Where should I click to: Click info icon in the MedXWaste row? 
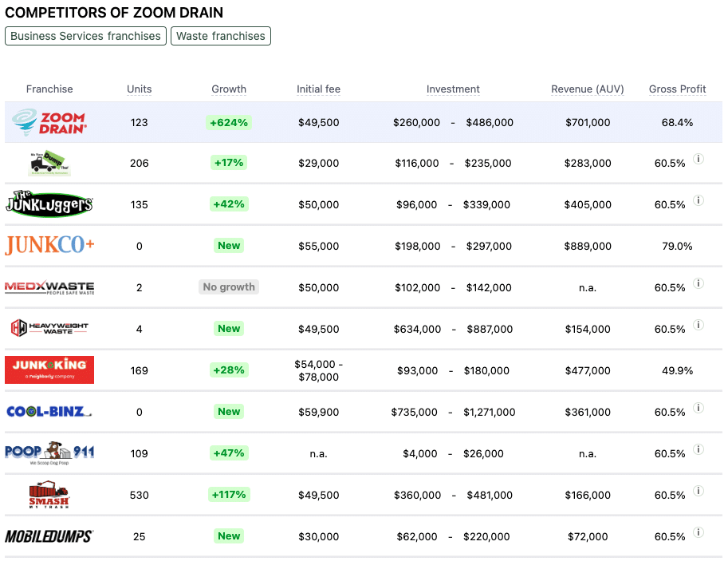[698, 283]
